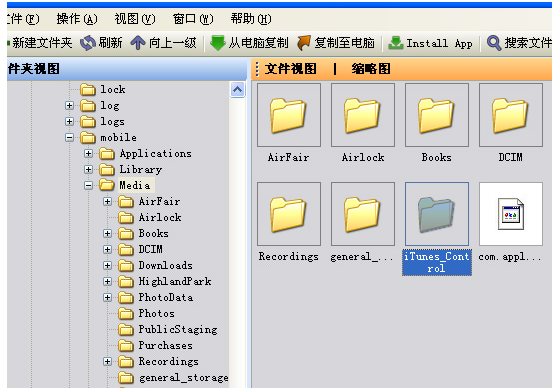Image resolution: width=552 pixels, height=388 pixels.
Task: Expand the log folder node
Action: tap(69, 105)
